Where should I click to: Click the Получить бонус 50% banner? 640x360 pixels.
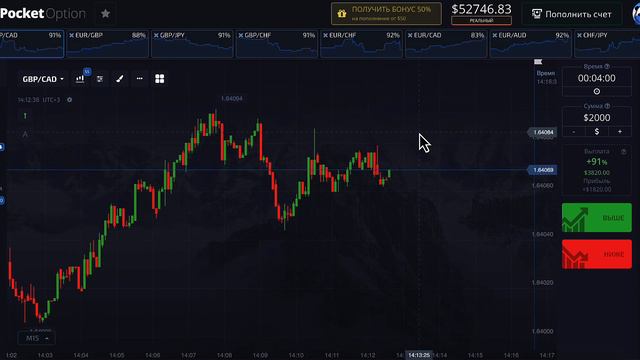point(386,13)
